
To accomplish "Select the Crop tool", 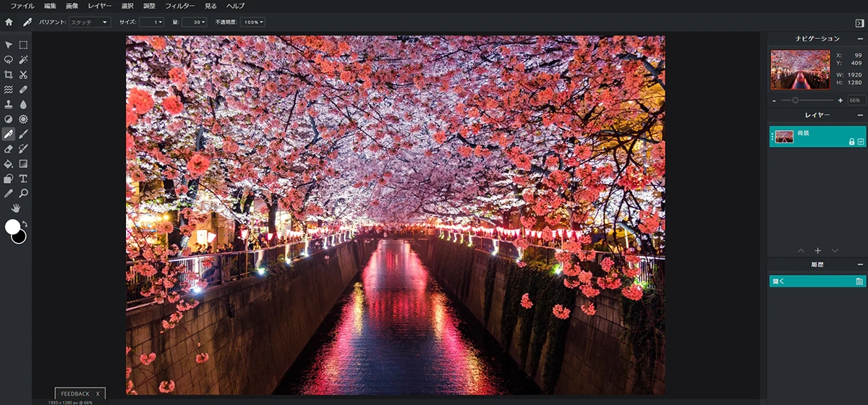I will (9, 74).
